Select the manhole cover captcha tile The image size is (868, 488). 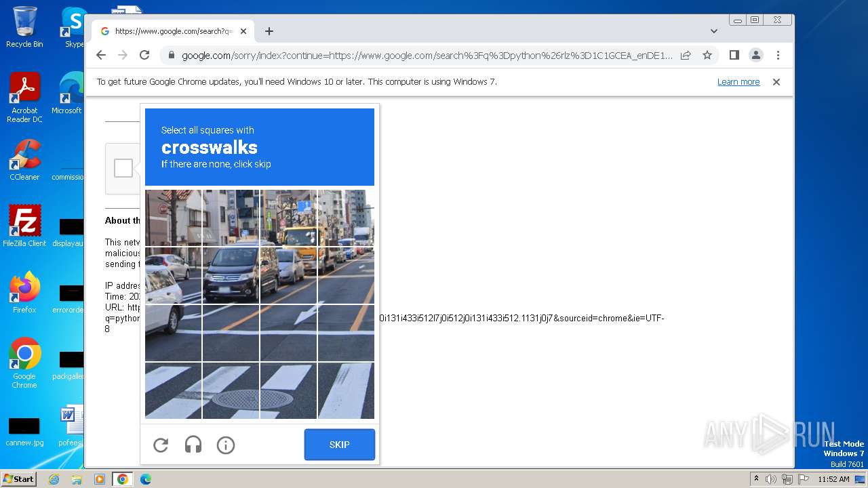[231, 390]
